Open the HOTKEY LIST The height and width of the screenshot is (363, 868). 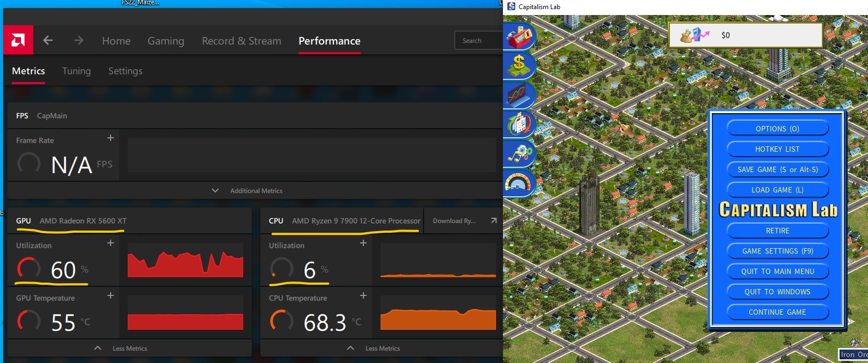point(777,149)
